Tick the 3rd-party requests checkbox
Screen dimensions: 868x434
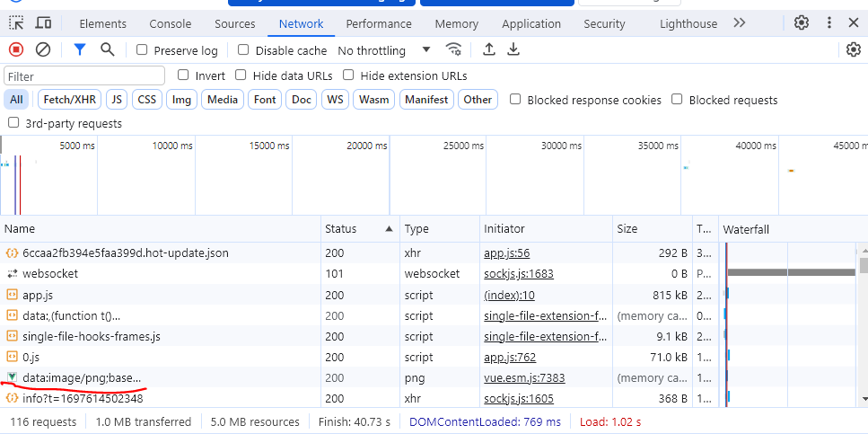[x=13, y=123]
